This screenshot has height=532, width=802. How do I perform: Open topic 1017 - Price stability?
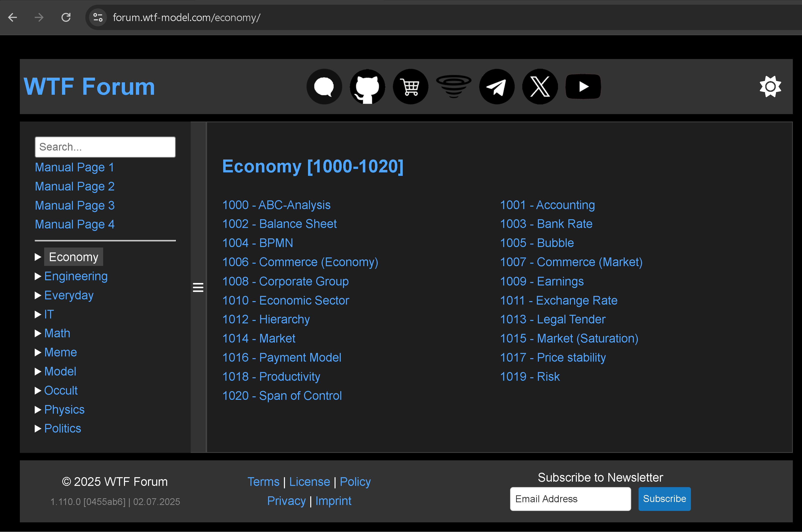click(x=553, y=358)
